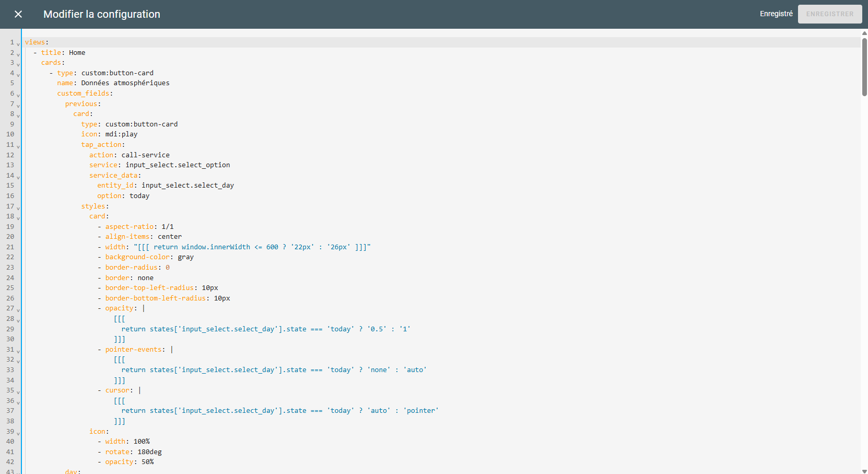This screenshot has width=868, height=474.
Task: Fold card styles at line 18
Action: tap(18, 218)
